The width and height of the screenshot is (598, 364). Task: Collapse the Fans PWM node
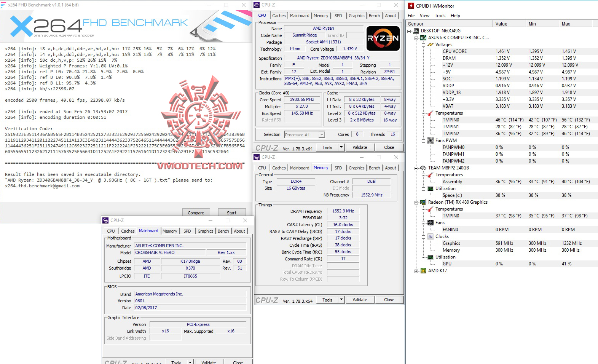point(424,140)
